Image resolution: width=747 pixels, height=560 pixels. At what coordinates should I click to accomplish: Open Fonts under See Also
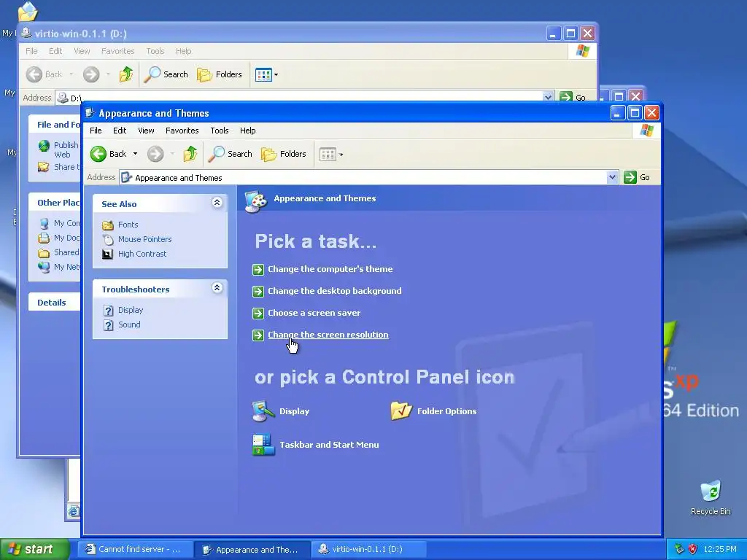click(120, 225)
